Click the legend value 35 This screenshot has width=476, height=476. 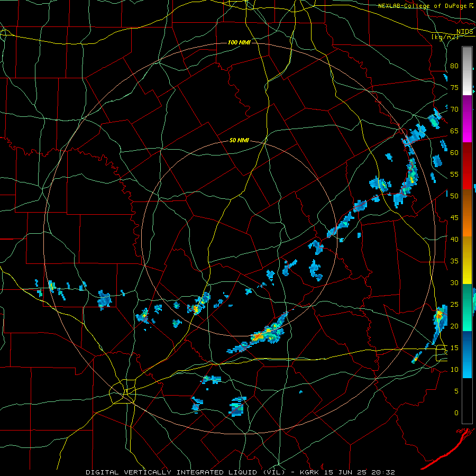(x=454, y=261)
